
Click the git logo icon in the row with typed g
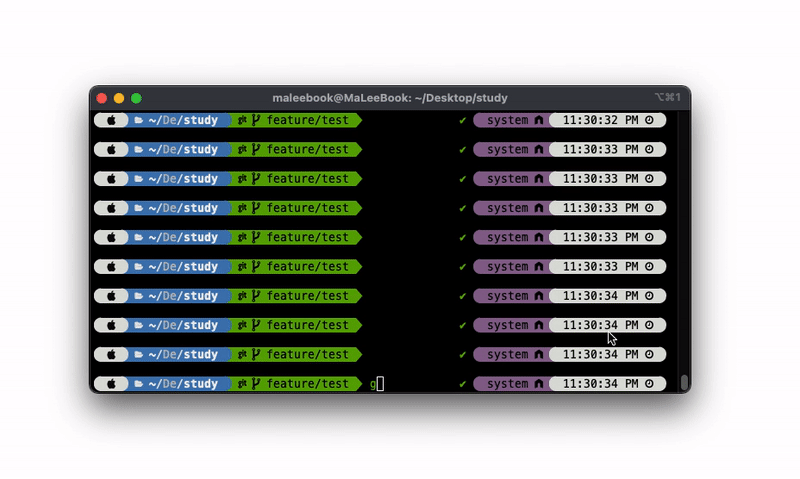(x=242, y=384)
